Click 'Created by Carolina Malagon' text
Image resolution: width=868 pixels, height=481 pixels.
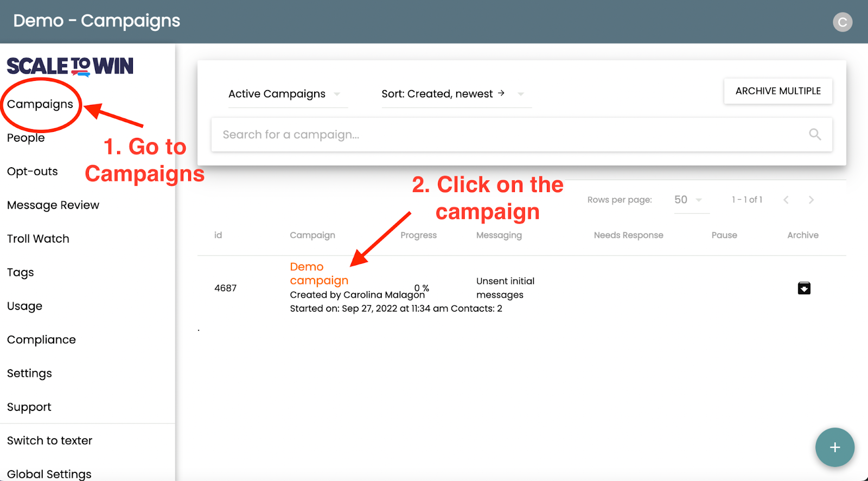click(x=357, y=295)
